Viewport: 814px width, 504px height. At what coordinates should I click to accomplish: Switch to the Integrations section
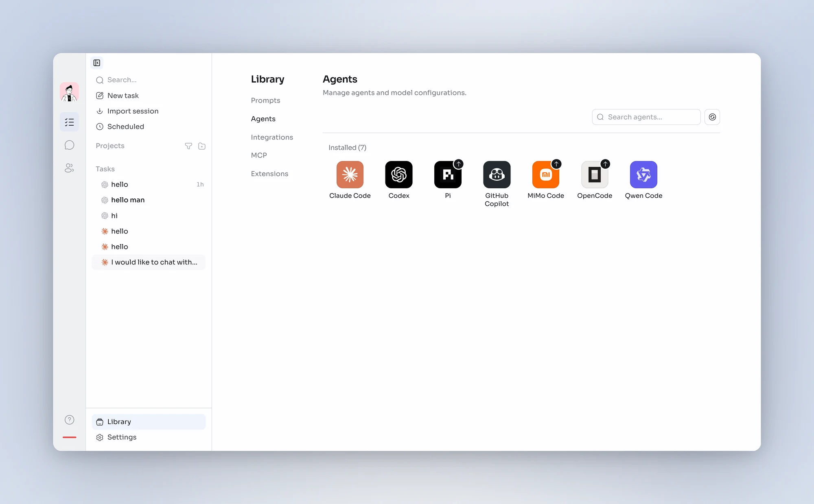tap(272, 137)
